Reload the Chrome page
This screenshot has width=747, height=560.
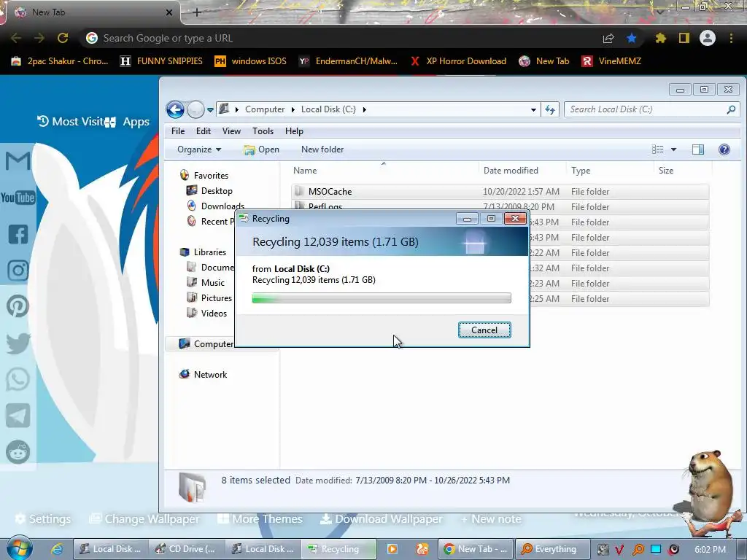tap(63, 38)
